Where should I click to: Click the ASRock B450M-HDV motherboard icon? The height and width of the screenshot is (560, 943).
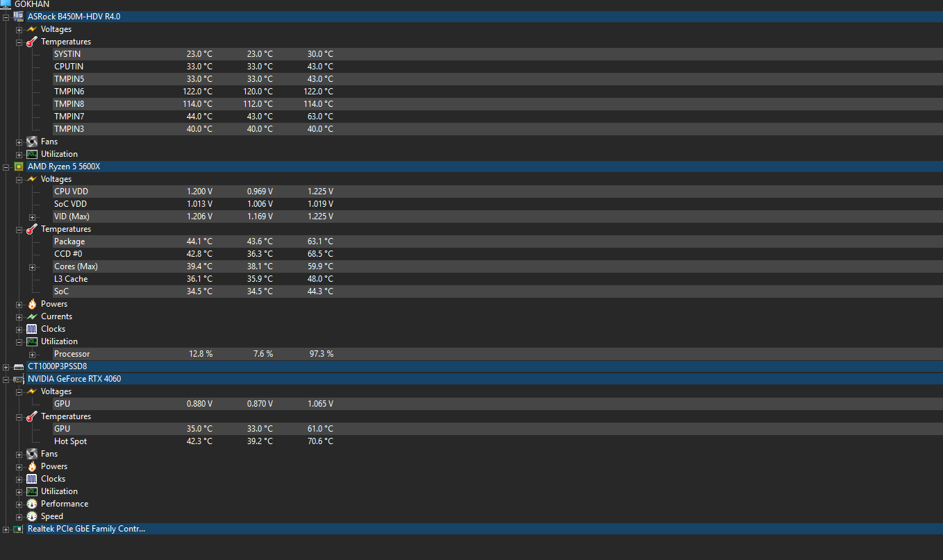click(19, 17)
